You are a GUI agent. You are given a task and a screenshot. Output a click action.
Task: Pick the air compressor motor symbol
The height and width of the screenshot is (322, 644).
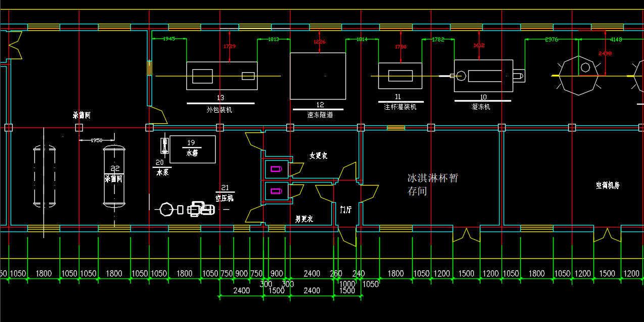pyautogui.click(x=201, y=209)
